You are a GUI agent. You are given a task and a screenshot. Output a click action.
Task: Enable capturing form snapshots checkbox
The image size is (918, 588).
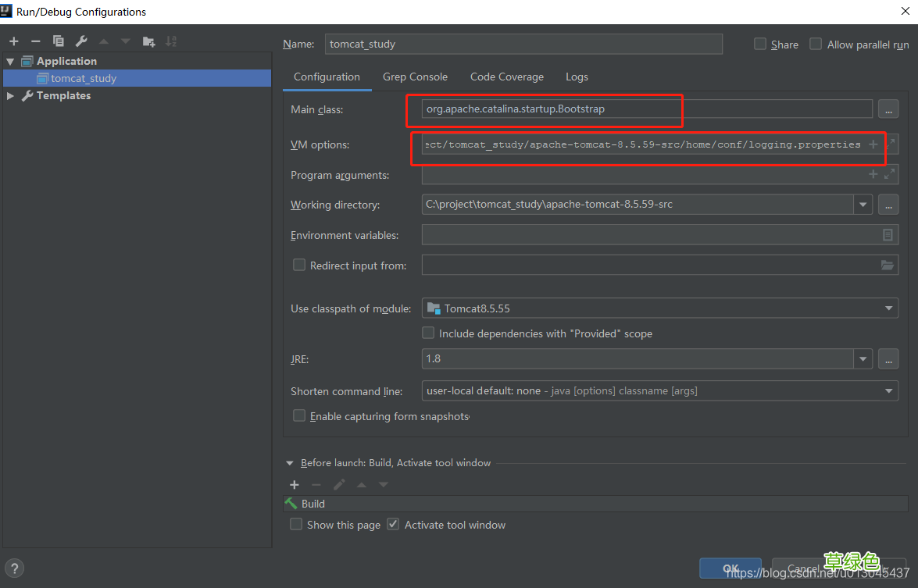pyautogui.click(x=299, y=415)
